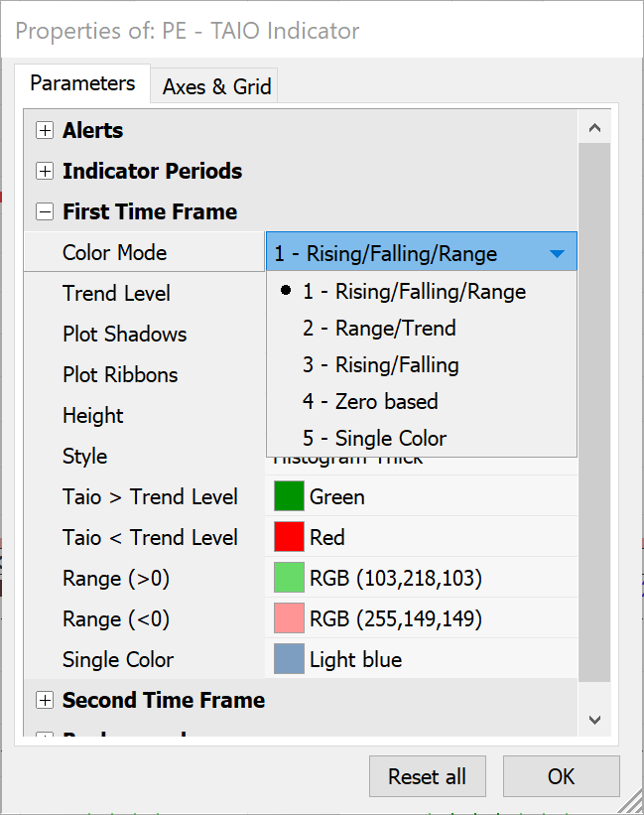Expand the Alerts section

45,131
